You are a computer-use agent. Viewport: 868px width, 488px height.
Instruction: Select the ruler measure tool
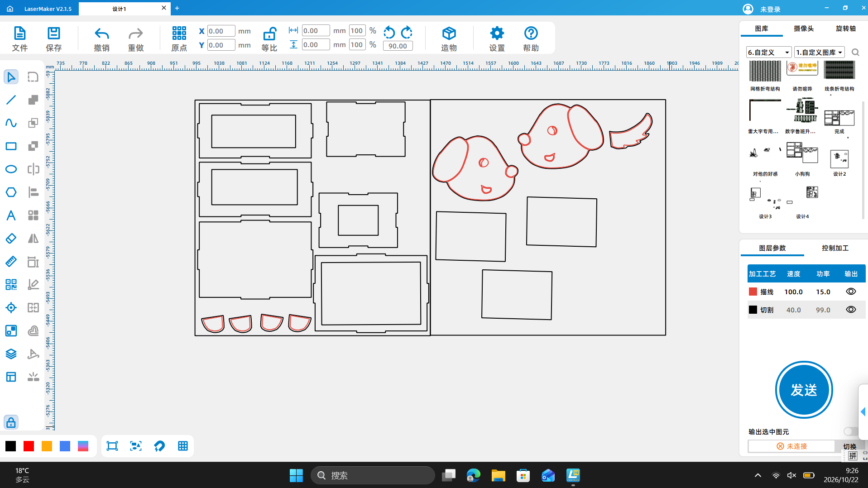11,262
